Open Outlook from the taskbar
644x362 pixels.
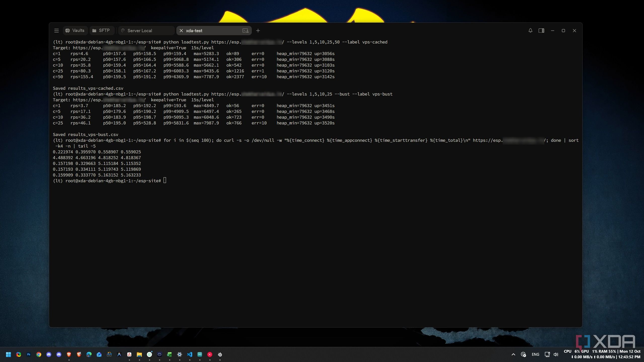click(x=99, y=354)
